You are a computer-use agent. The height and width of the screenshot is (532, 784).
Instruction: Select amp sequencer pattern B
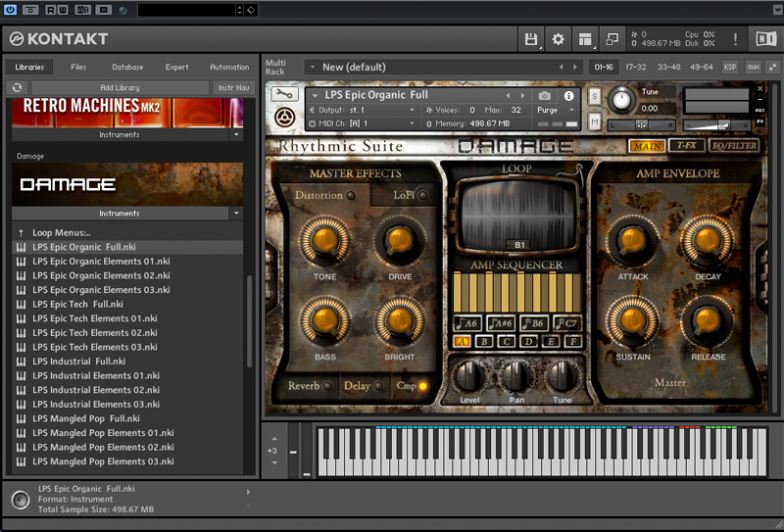(484, 342)
